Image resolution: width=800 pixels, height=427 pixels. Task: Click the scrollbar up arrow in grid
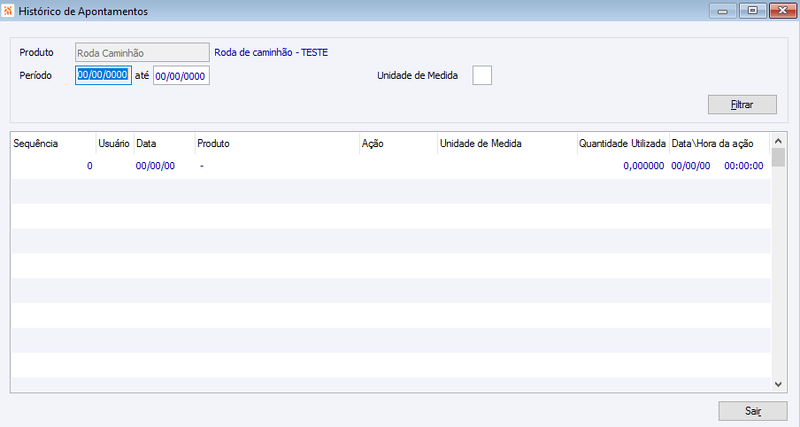(778, 141)
